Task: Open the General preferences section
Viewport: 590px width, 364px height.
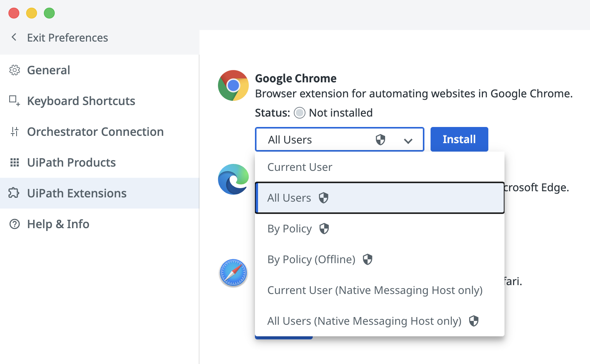Action: click(99, 70)
